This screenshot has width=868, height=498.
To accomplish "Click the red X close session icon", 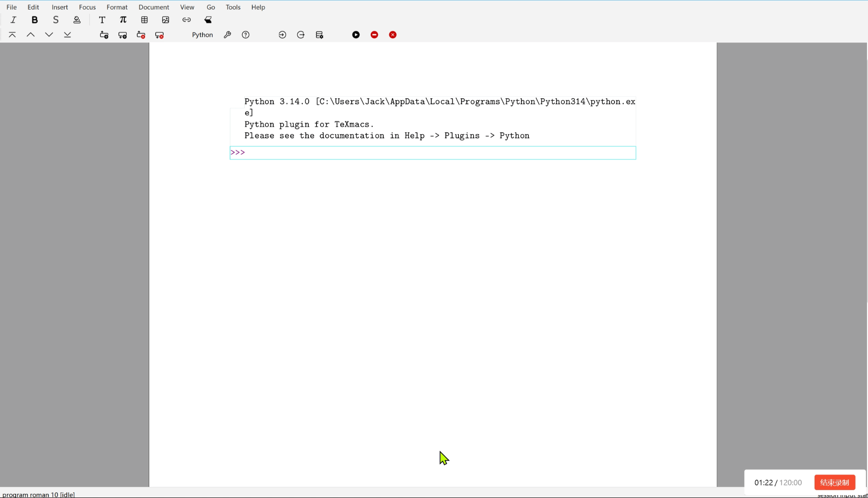I will pyautogui.click(x=393, y=35).
